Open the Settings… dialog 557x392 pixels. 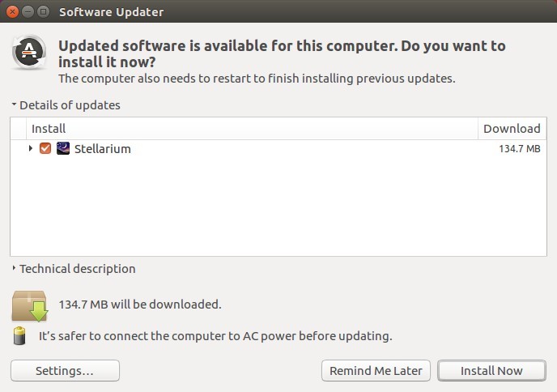(65, 371)
